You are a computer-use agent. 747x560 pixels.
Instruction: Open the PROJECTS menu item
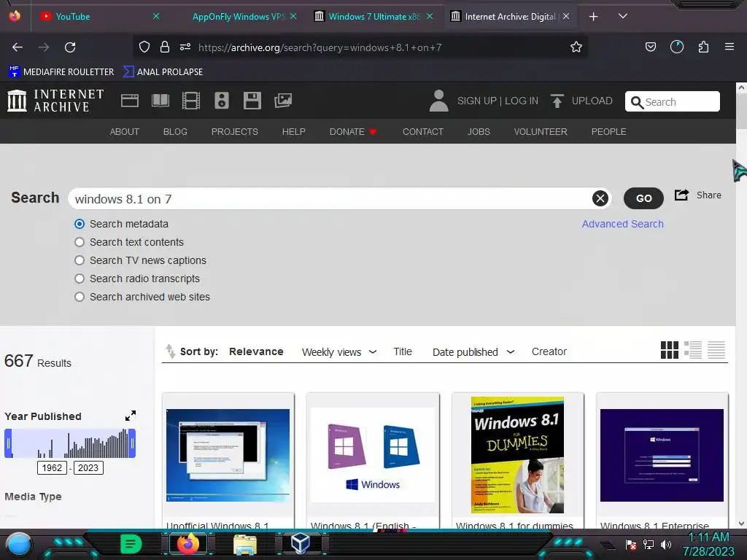coord(234,131)
